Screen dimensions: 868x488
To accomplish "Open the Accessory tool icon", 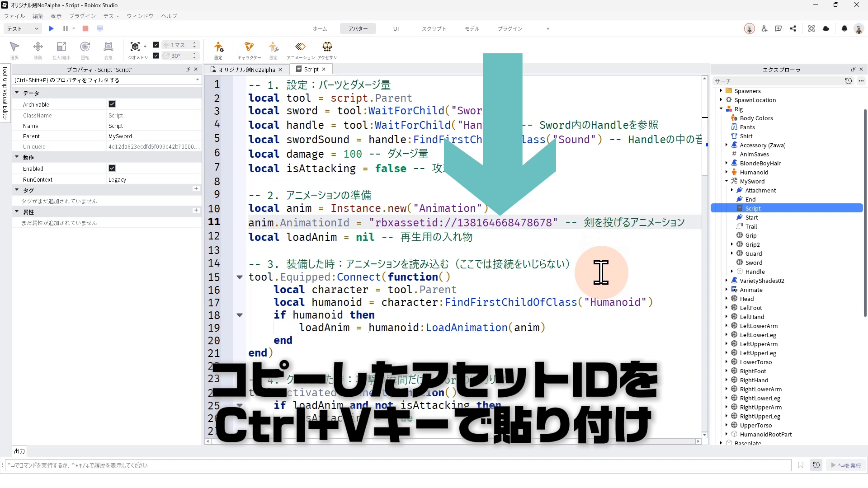I will (327, 47).
